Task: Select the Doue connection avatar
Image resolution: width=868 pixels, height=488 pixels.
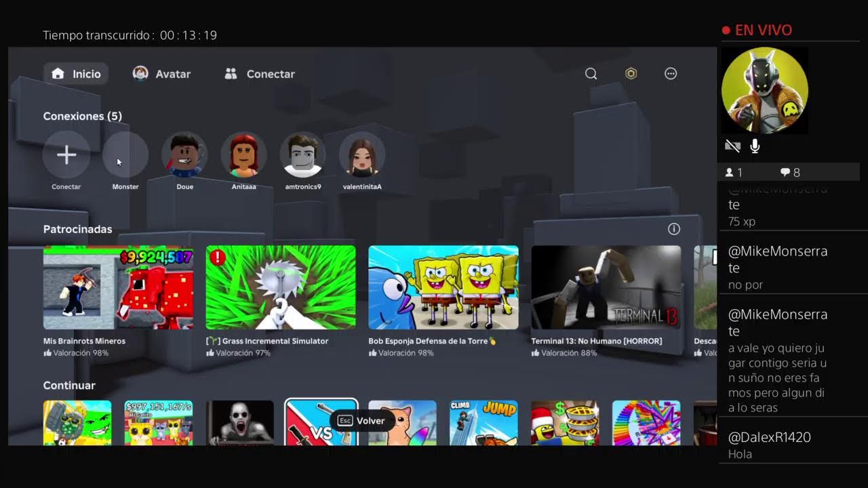Action: point(184,155)
